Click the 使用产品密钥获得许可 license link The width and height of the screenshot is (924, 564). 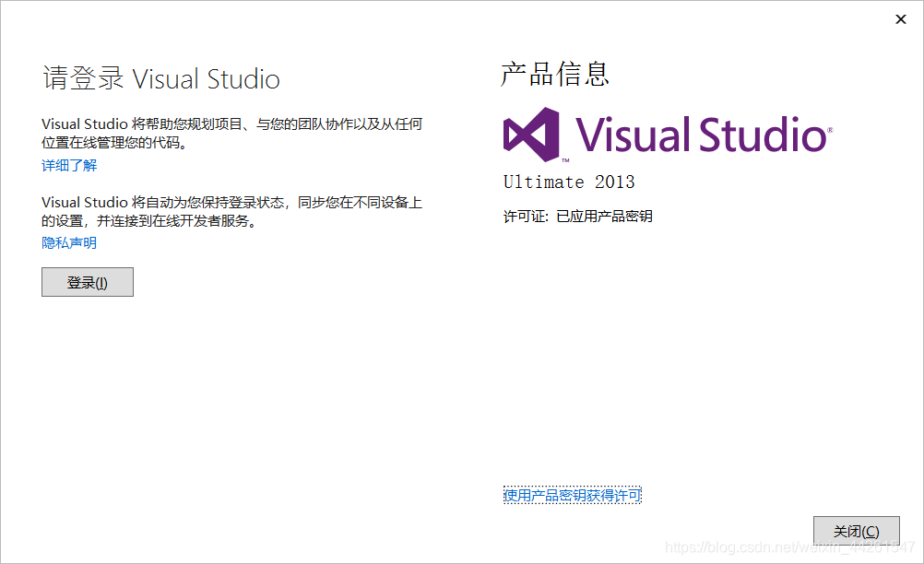point(572,495)
